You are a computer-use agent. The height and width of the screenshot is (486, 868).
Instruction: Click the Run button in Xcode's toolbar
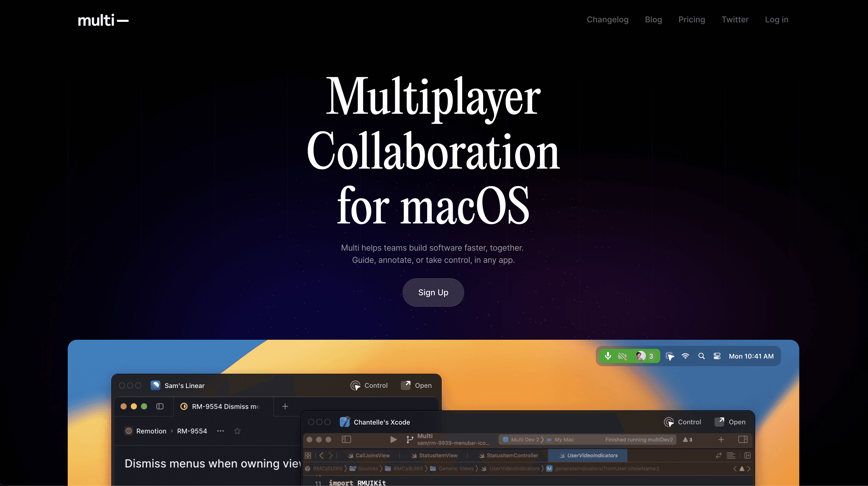coord(394,440)
